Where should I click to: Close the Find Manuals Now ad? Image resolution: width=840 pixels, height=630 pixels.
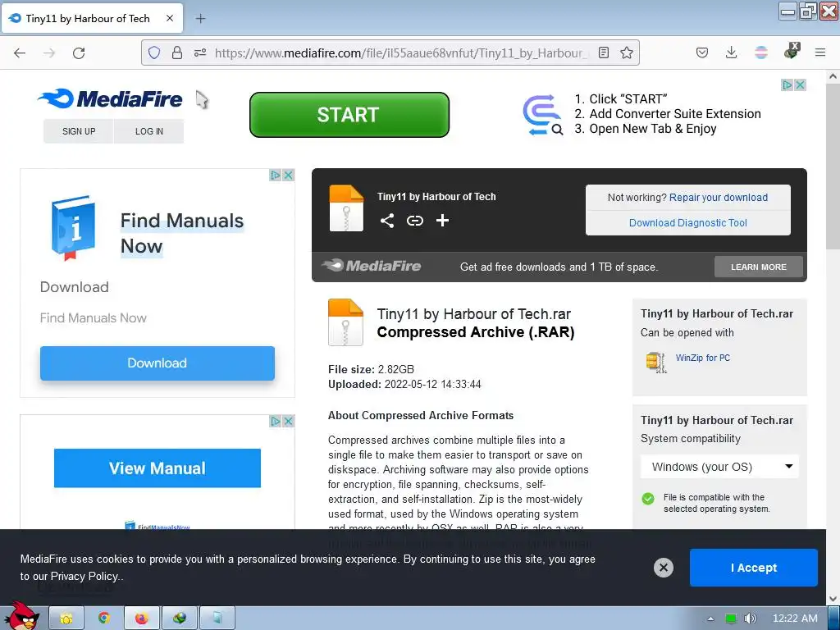point(288,176)
